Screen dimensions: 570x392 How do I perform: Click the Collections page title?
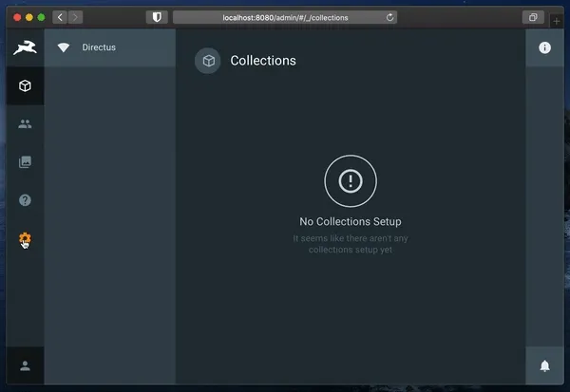(x=263, y=61)
